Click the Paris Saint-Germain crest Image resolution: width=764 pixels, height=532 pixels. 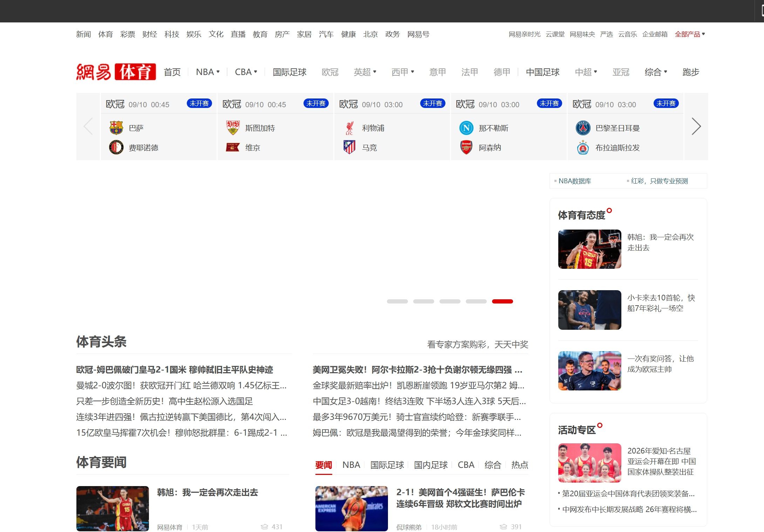(x=583, y=128)
